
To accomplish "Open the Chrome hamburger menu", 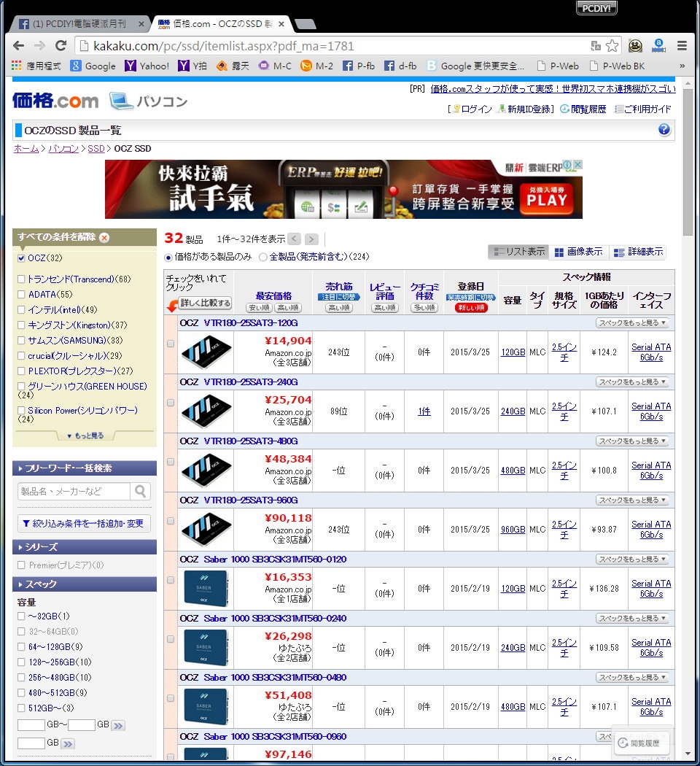I will coord(682,46).
